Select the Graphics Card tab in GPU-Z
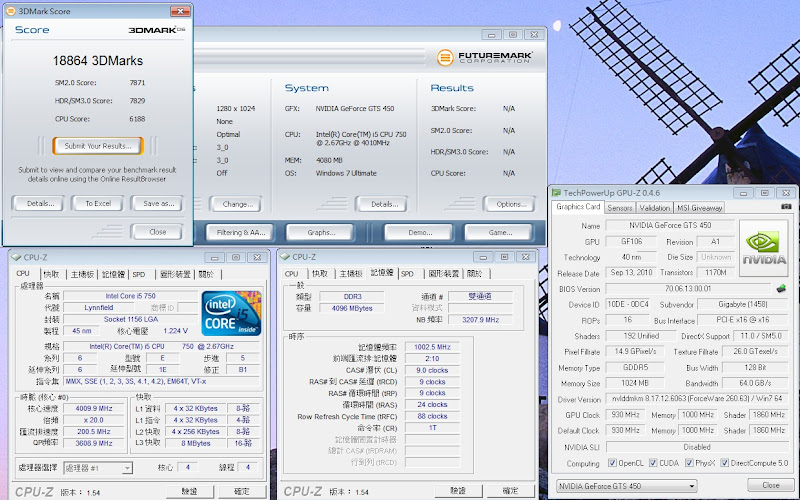The height and width of the screenshot is (500, 800). [x=578, y=207]
